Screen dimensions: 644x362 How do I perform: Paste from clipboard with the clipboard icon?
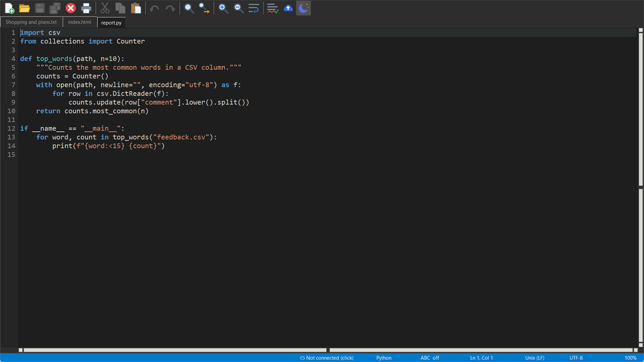pyautogui.click(x=136, y=8)
